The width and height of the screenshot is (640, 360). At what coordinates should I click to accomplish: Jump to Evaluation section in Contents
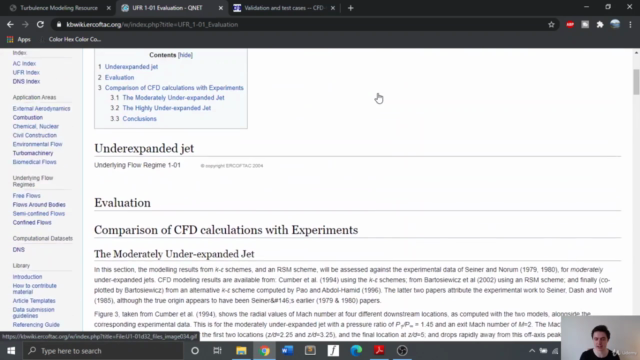click(120, 78)
